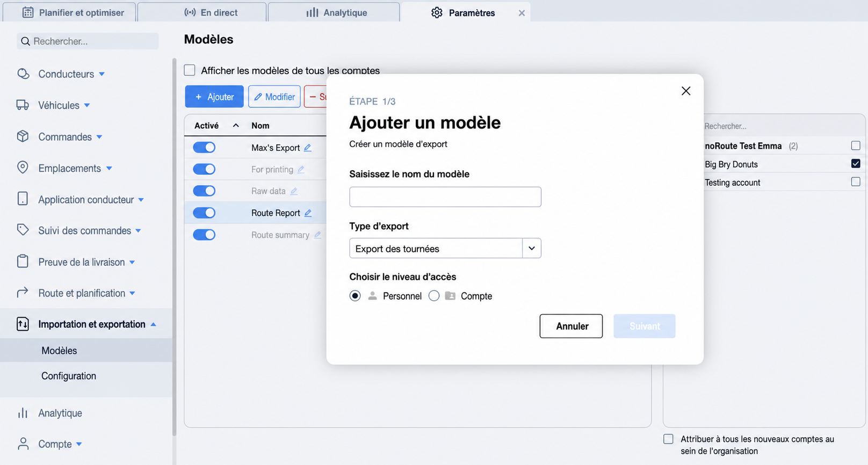868x465 pixels.
Task: Click the Suivi des commandes tag icon
Action: point(23,230)
